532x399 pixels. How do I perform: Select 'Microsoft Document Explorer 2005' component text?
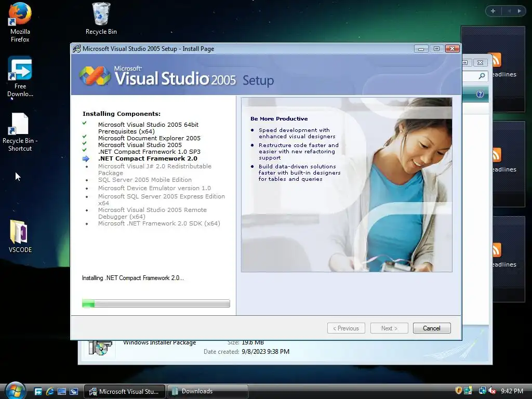149,138
